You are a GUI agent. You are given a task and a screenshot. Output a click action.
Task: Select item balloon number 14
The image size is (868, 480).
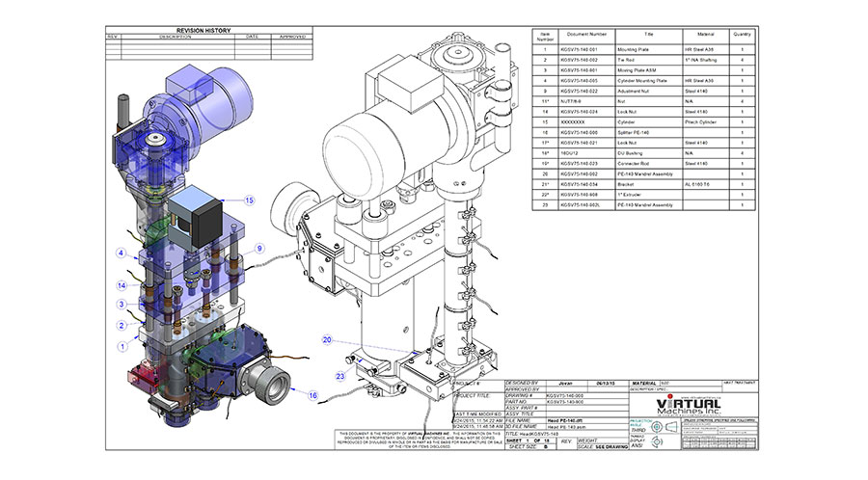(122, 286)
